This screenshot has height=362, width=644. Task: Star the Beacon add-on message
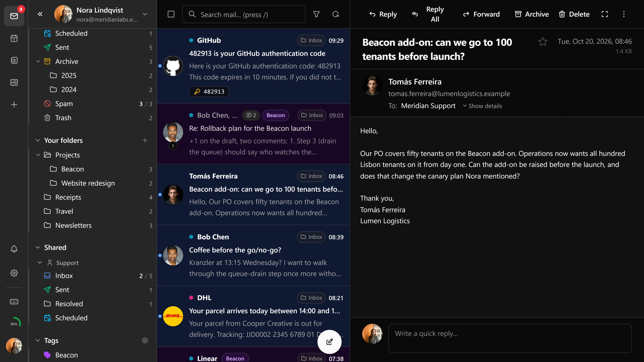[x=543, y=42]
